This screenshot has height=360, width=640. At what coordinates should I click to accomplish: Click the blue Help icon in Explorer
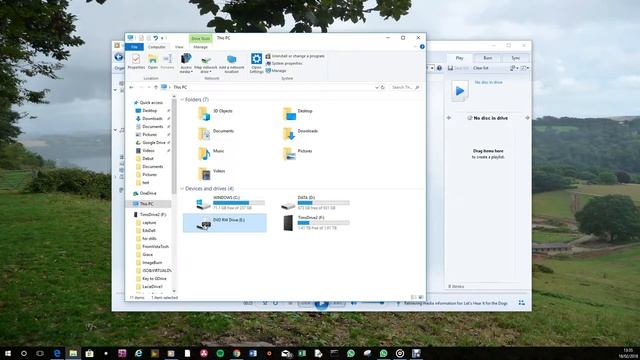click(x=422, y=47)
